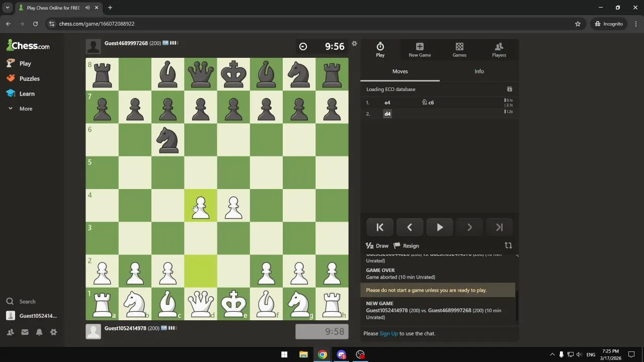This screenshot has width=644, height=362.
Task: Jump to the last move
Action: point(500,227)
